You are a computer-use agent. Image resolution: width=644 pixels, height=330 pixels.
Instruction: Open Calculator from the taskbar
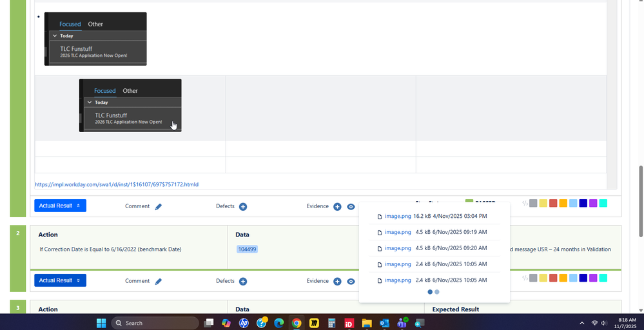pyautogui.click(x=332, y=323)
